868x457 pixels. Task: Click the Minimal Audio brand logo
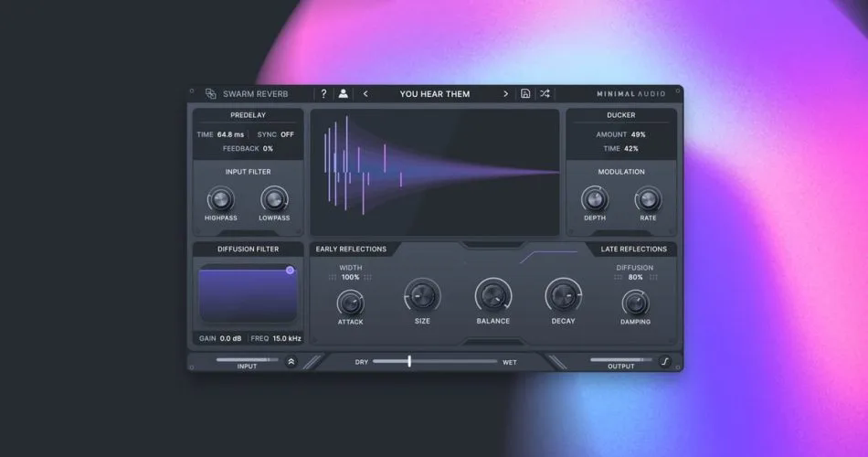point(631,93)
